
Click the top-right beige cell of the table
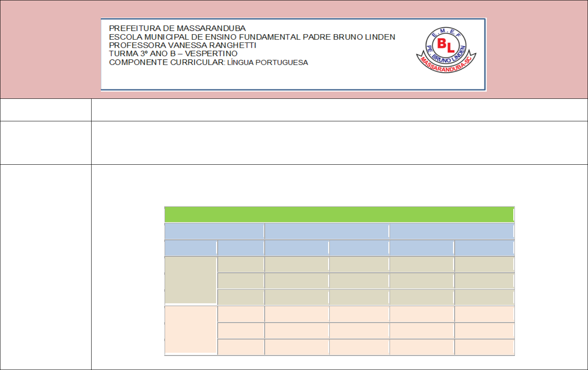point(484,264)
